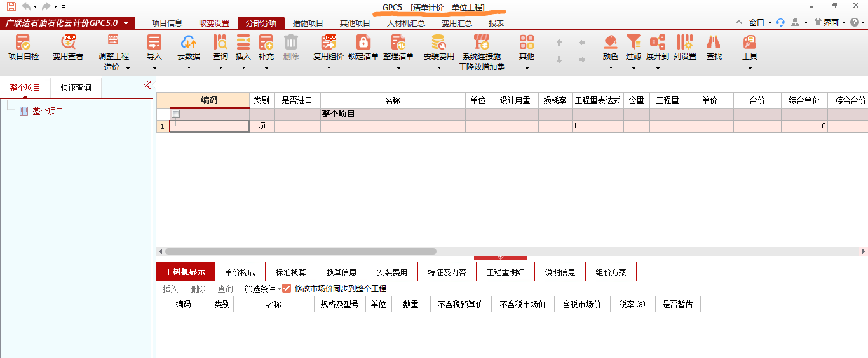Click the 云数据 cloud data icon
The width and height of the screenshot is (868, 358).
click(189, 42)
